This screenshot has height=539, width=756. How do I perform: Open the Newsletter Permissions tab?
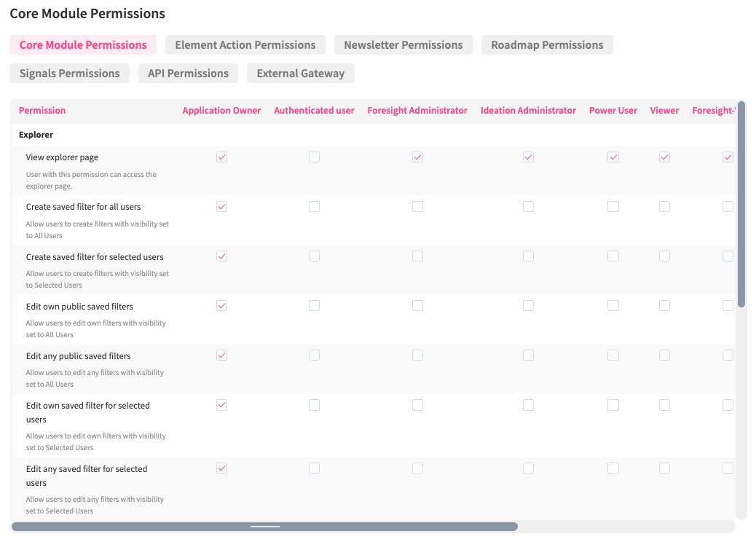[x=403, y=45]
